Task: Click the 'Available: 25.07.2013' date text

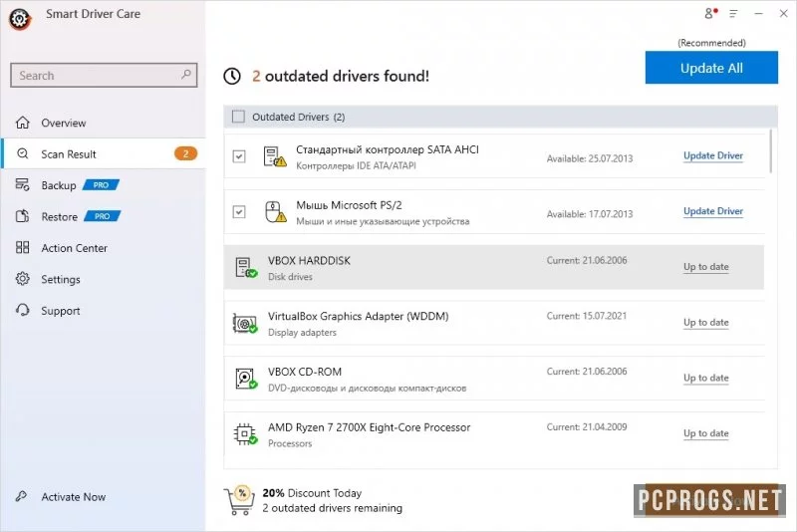Action: click(x=590, y=158)
